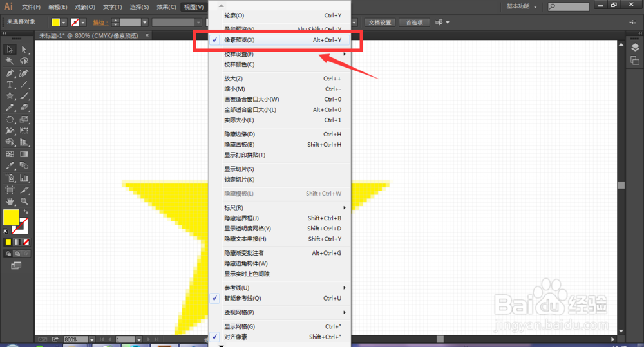The width and height of the screenshot is (644, 347).
Task: Select the Hand tool
Action: 10,202
